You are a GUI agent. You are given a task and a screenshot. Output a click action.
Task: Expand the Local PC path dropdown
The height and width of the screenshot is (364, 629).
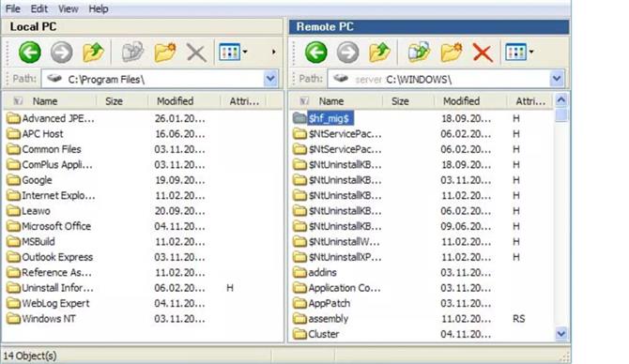[x=270, y=79]
